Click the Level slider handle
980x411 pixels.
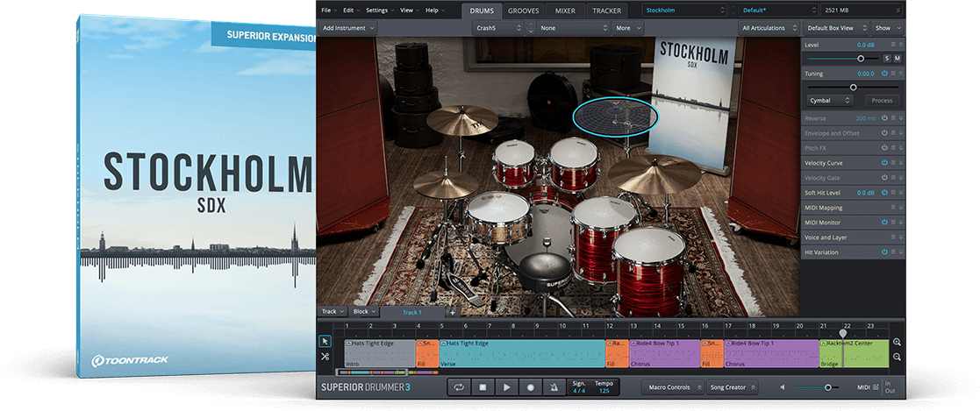tap(861, 58)
